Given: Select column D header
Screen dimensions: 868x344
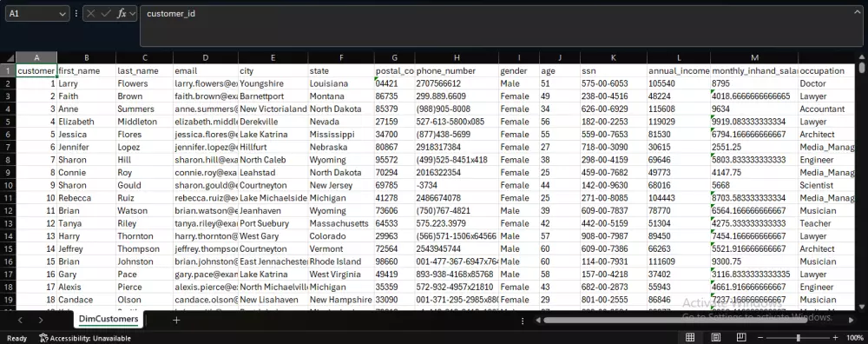Looking at the screenshot, I should [x=206, y=57].
